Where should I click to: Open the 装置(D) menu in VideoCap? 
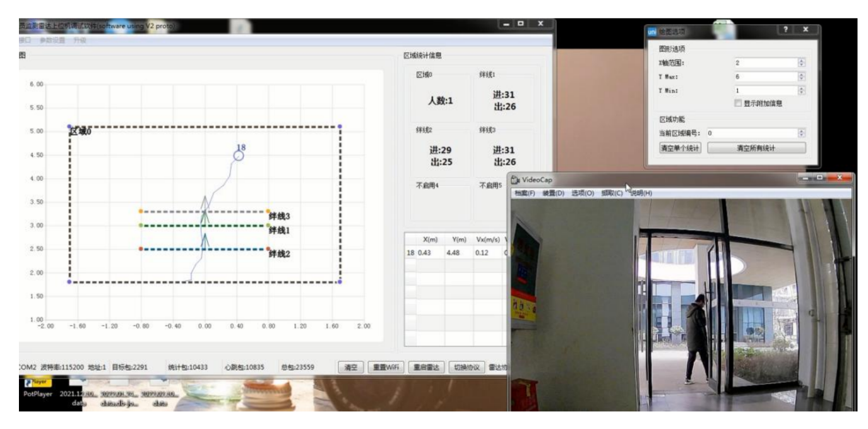553,193
